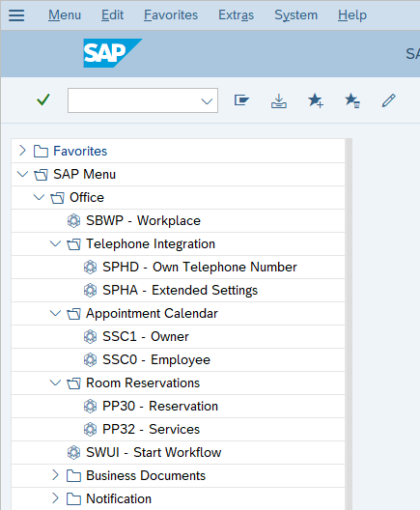Click the SWUI transaction cube icon
This screenshot has height=510, width=420.
73,453
